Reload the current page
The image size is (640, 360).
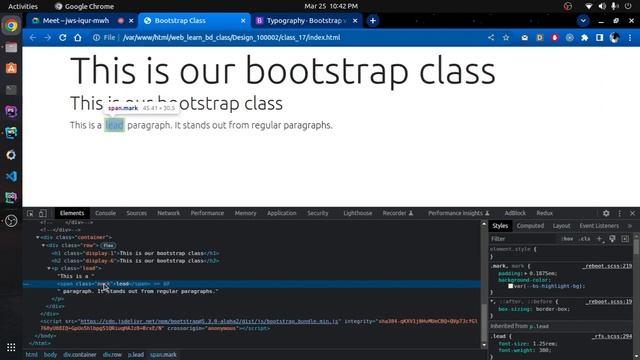(x=62, y=38)
